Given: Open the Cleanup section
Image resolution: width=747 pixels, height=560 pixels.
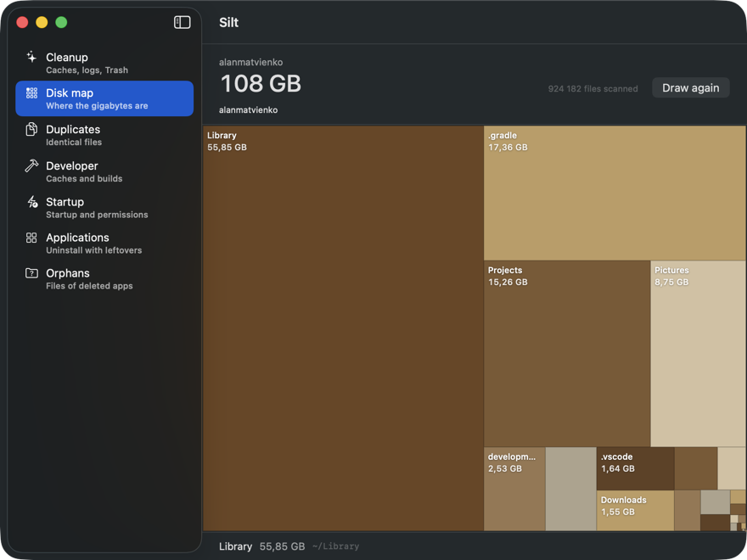Looking at the screenshot, I should (x=104, y=63).
